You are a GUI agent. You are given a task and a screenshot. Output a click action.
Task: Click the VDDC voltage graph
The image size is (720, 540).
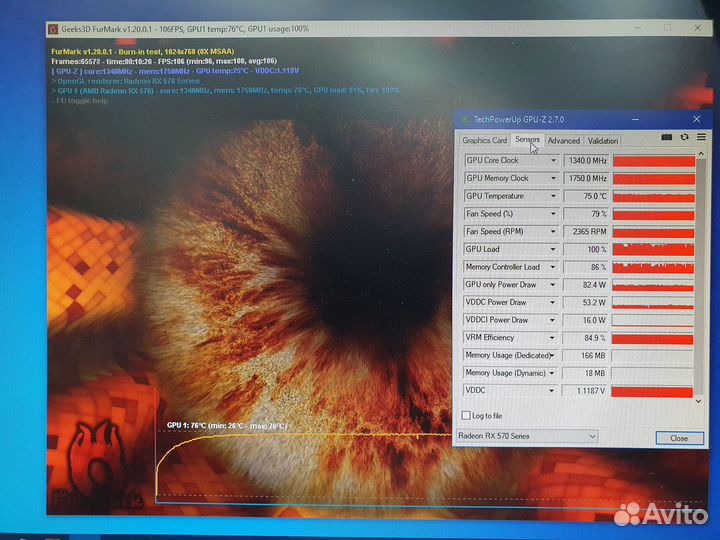tap(652, 392)
